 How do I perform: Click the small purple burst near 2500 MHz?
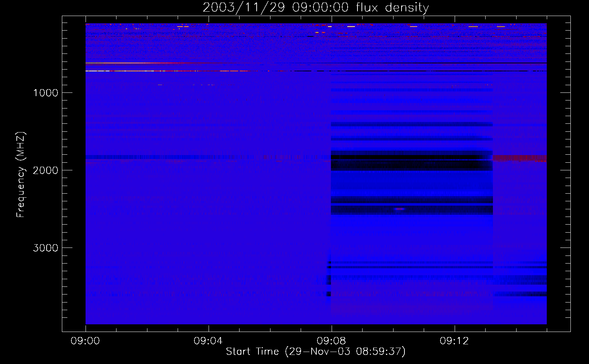pyautogui.click(x=399, y=209)
